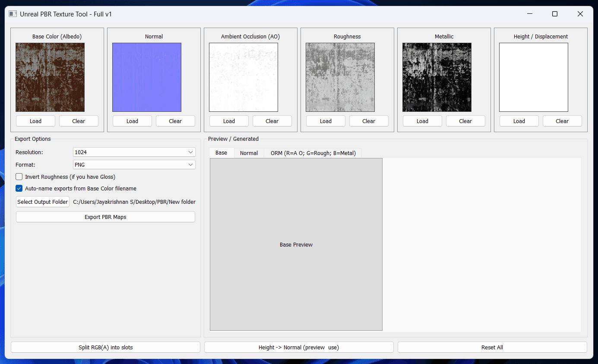Viewport: 598px width, 364px height.
Task: Click the app icon in title bar
Action: 13,14
